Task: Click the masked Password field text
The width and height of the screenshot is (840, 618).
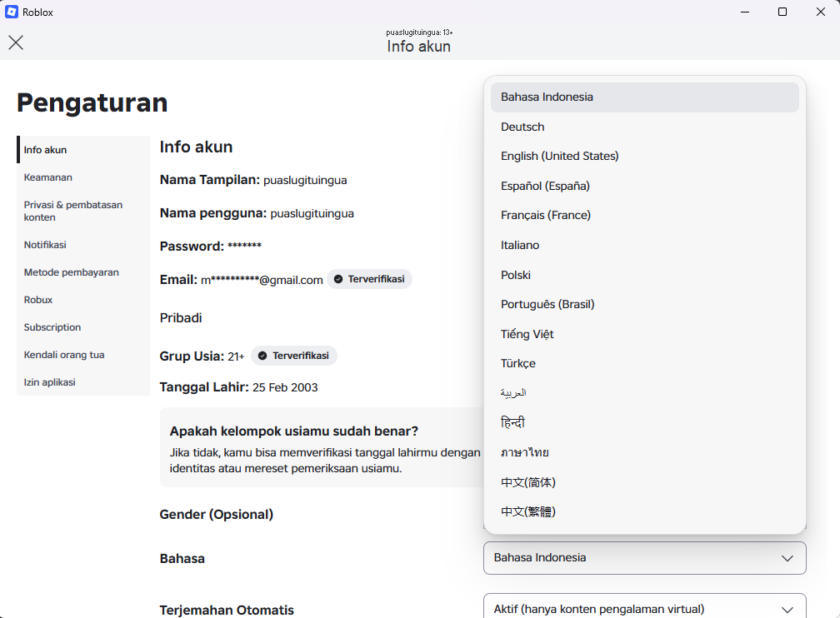Action: pyautogui.click(x=244, y=246)
